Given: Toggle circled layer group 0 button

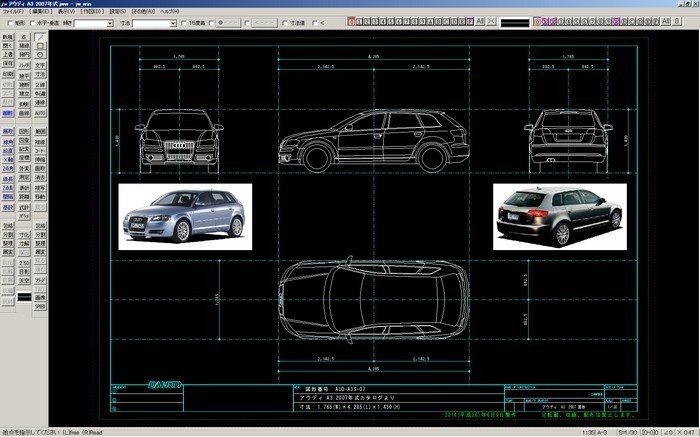Looking at the screenshot, I should pos(538,21).
